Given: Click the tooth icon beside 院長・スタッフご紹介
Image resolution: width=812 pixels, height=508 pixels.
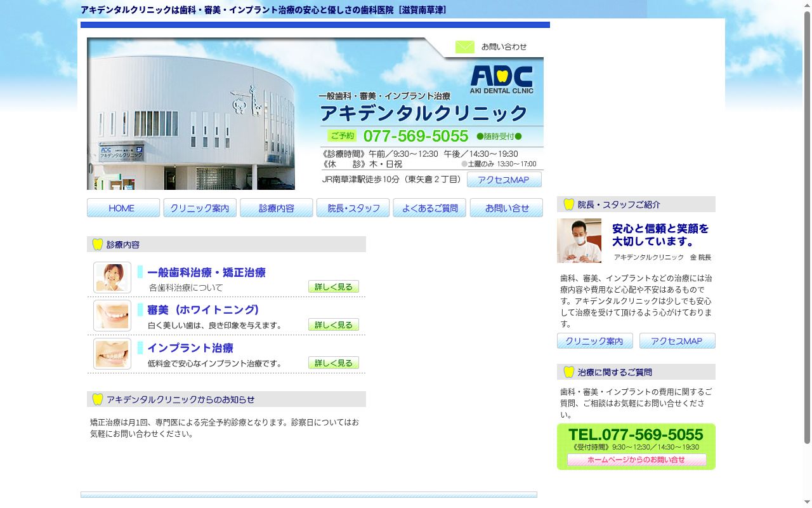Looking at the screenshot, I should pyautogui.click(x=569, y=204).
